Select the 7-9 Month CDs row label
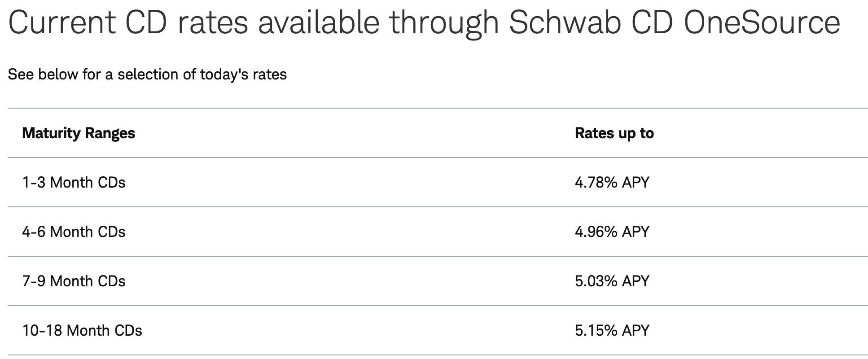Screen dimensions: 868x359 tap(74, 281)
